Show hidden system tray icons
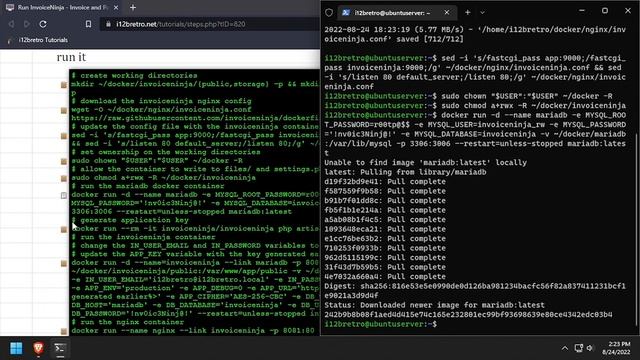 tap(564, 348)
